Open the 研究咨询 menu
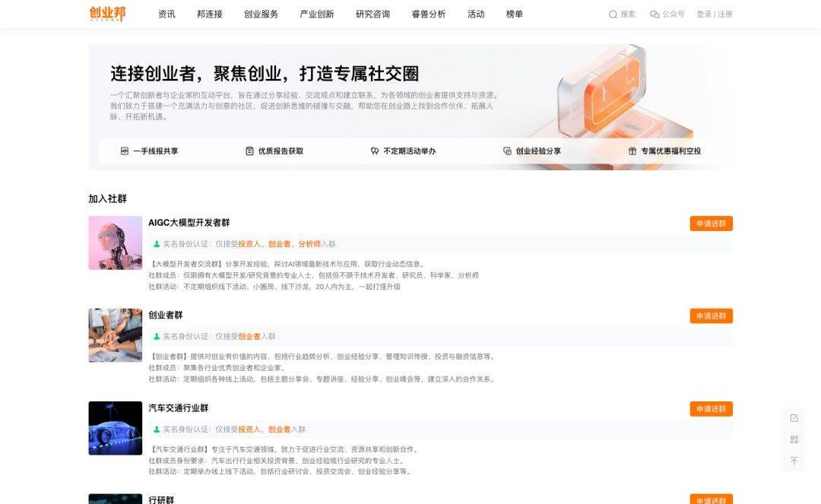Screen dimensions: 821x504 pos(372,14)
